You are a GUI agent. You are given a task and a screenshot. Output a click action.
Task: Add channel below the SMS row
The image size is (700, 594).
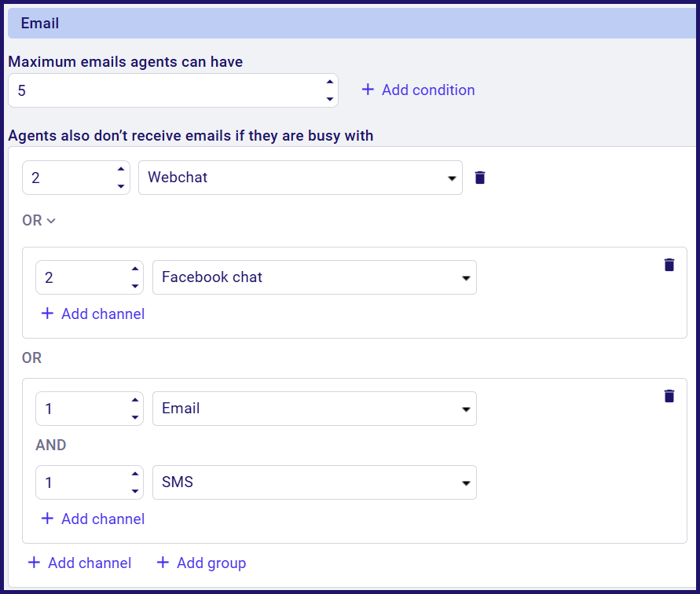point(93,519)
